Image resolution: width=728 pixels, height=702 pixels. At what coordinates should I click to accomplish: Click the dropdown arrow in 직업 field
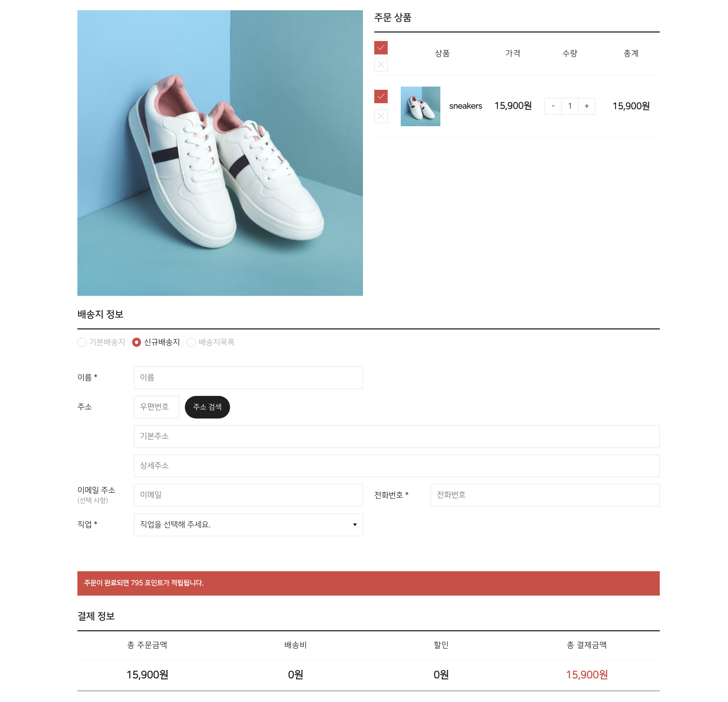[x=355, y=525]
